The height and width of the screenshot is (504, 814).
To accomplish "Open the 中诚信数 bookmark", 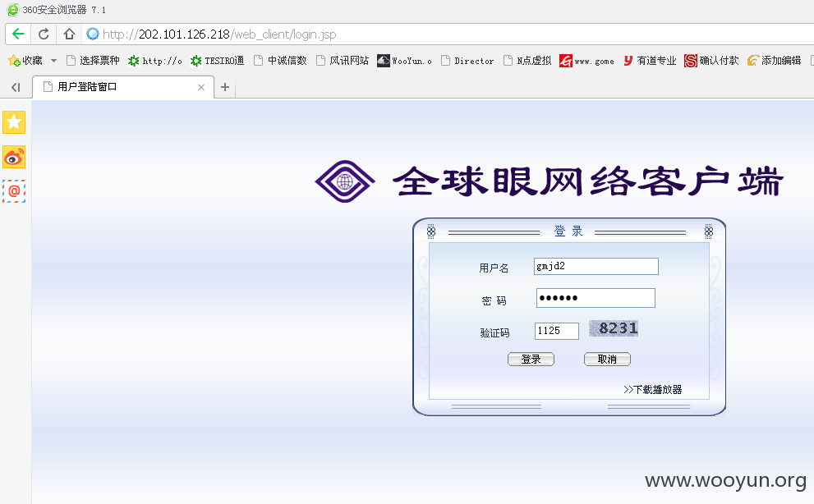I will point(280,61).
